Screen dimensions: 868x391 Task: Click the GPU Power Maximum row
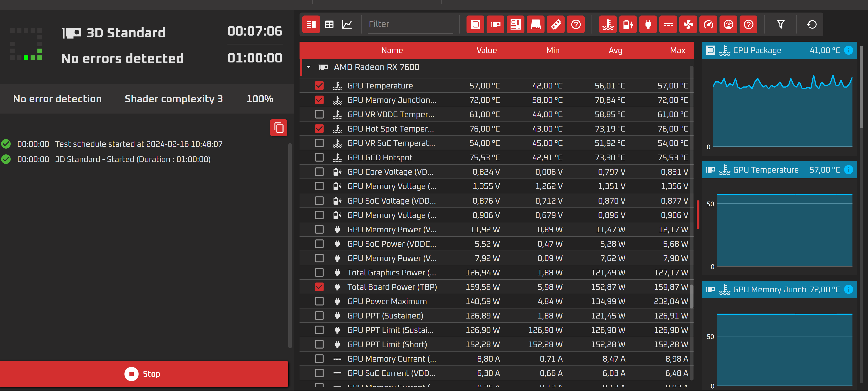click(387, 301)
